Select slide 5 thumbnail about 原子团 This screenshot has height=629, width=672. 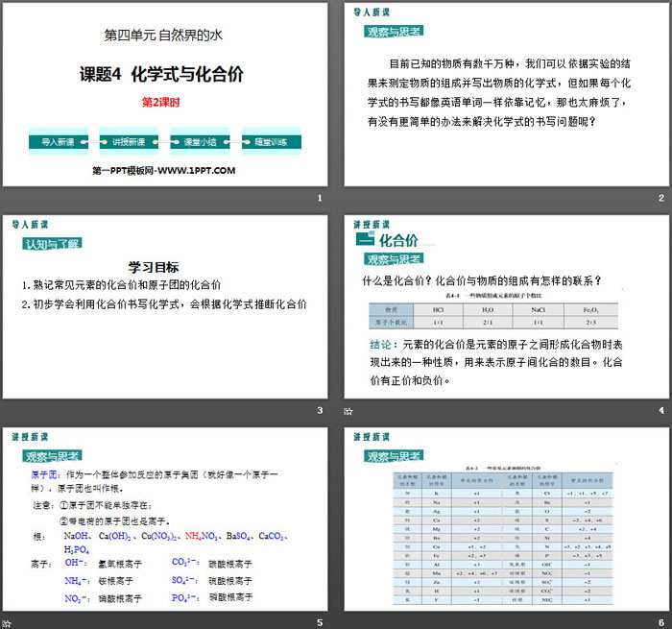165,519
